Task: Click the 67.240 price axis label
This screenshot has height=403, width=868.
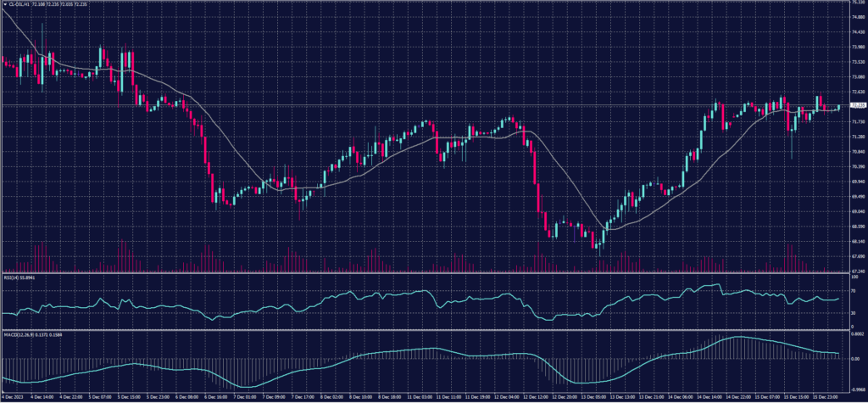Action: click(857, 271)
